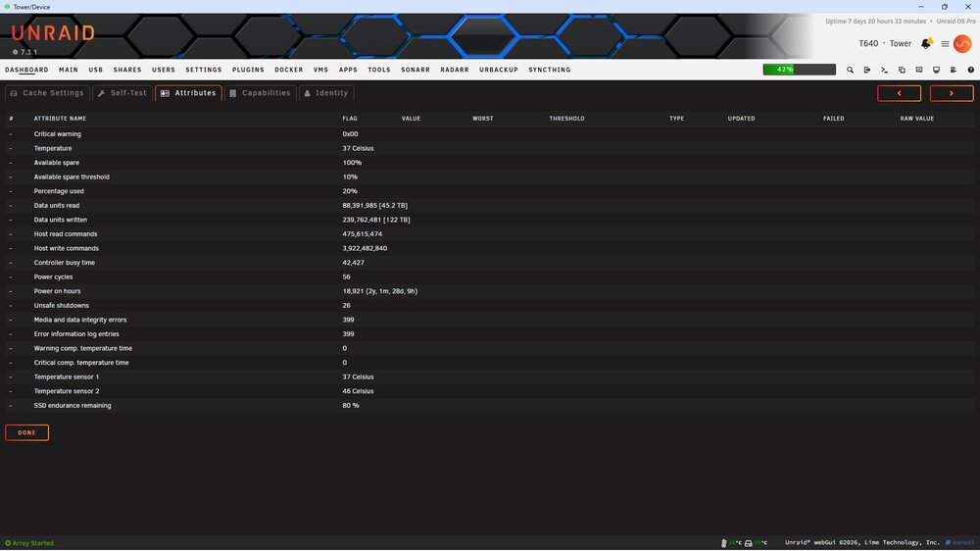Select the Available spare threshold row
The width and height of the screenshot is (980, 551).
tap(490, 177)
